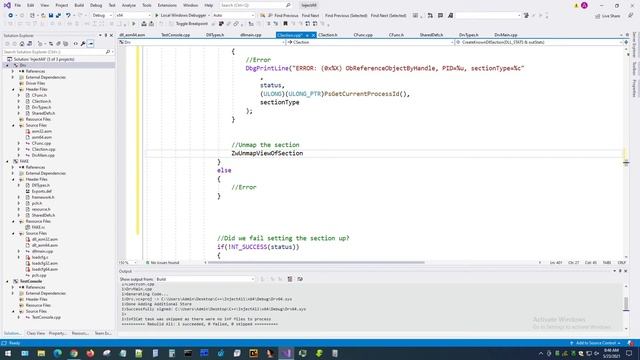Open the Show output from dropdown
Screen dimensions: 640x360
coord(205,279)
